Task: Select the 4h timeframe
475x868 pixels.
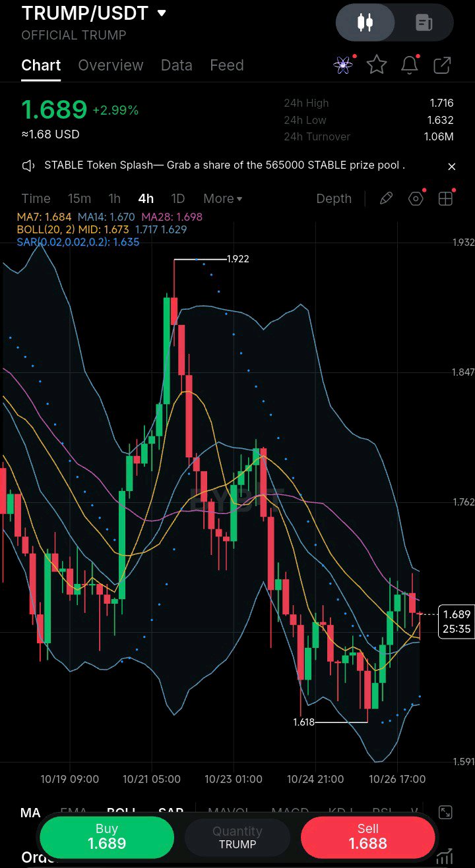Action: tap(146, 198)
